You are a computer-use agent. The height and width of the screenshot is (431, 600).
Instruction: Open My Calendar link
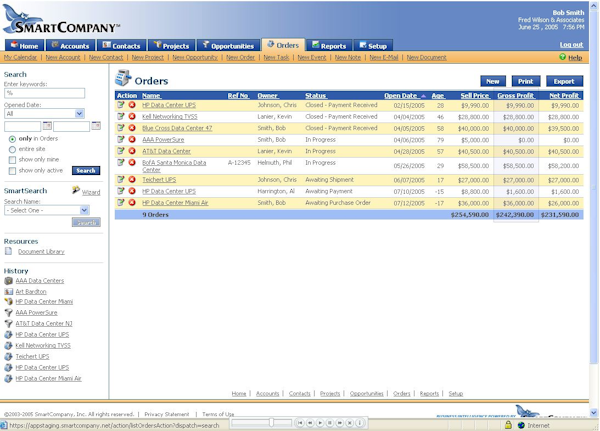tap(20, 57)
